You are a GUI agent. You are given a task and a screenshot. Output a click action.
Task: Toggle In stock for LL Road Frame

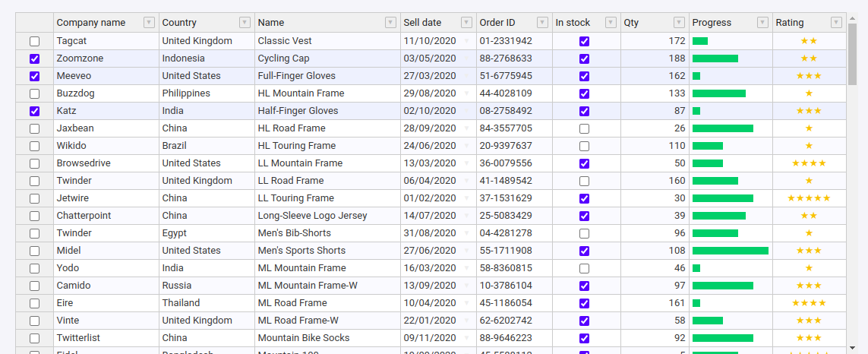[584, 181]
